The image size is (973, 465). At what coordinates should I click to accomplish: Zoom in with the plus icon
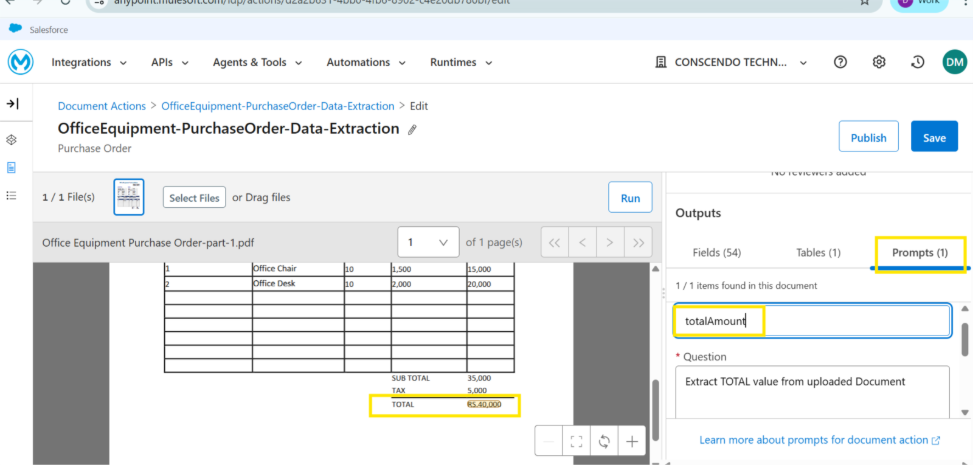click(632, 441)
